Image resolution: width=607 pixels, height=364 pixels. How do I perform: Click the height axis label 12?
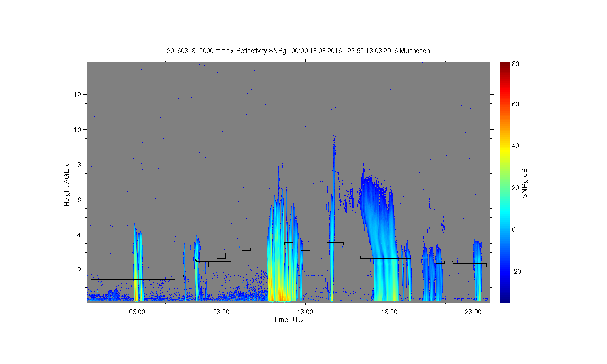tap(78, 95)
